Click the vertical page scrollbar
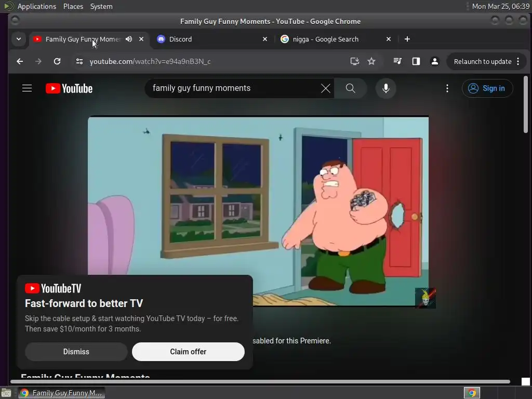 526,104
